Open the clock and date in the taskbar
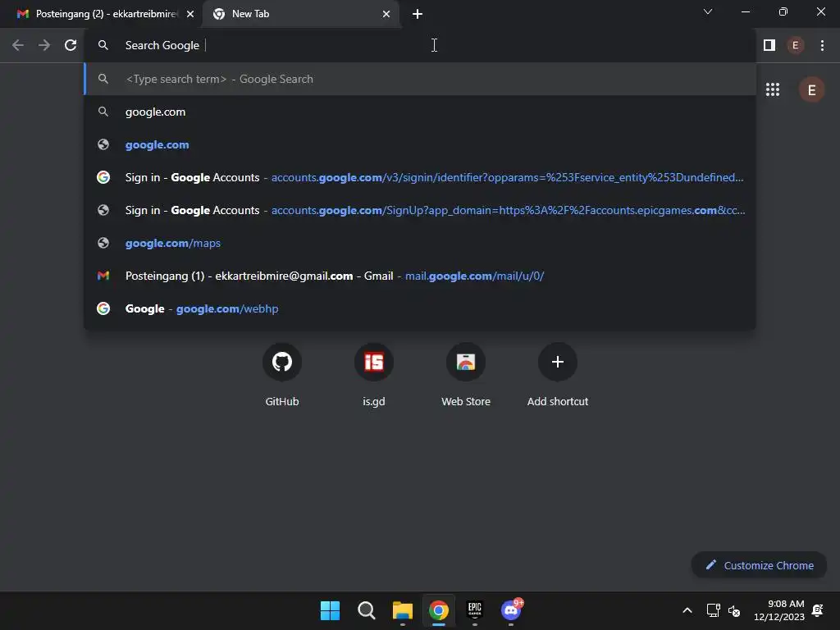The width and height of the screenshot is (840, 630). coord(779,610)
